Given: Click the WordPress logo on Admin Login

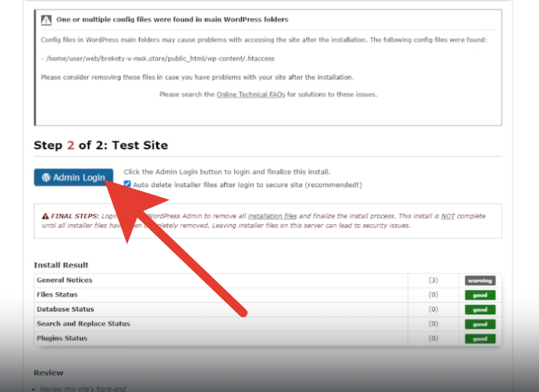Looking at the screenshot, I should [x=46, y=177].
